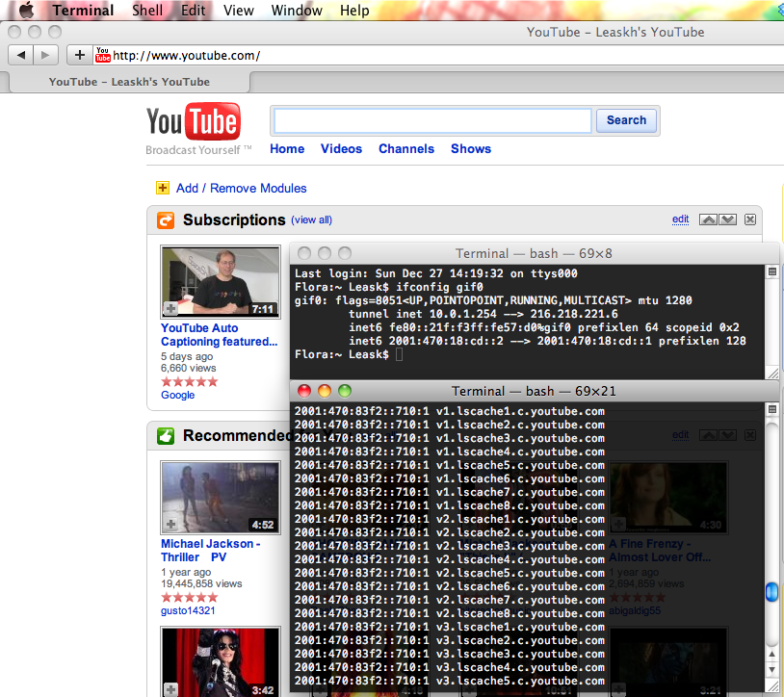Click the yellow plus modules icon
This screenshot has width=784, height=697.
(x=163, y=188)
